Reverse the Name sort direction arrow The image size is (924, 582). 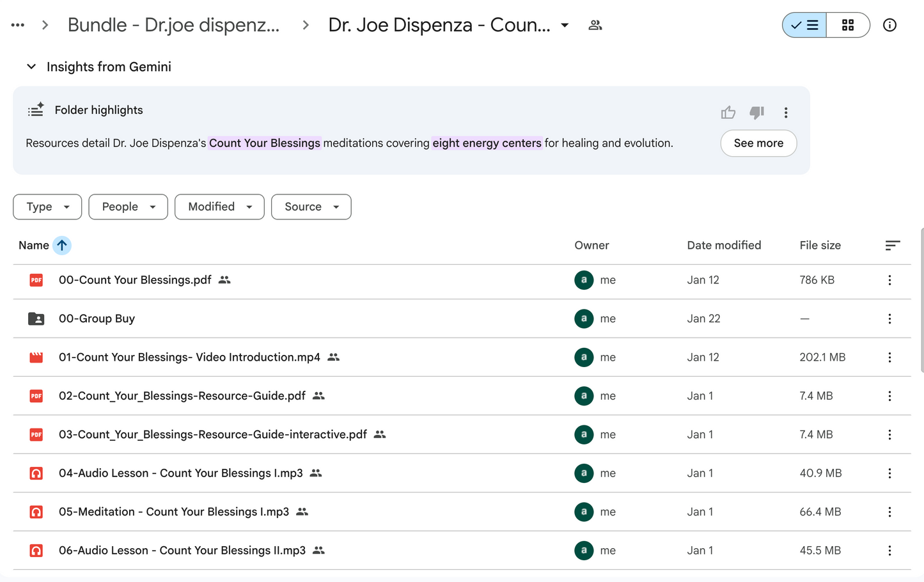62,246
